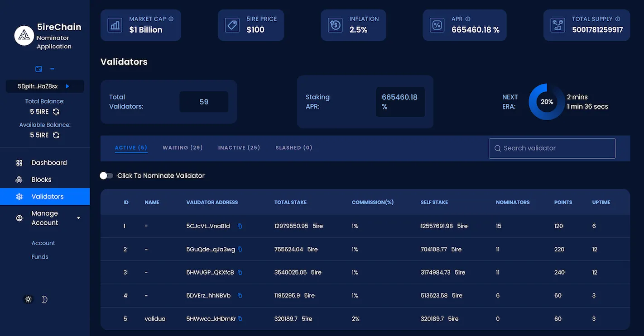Copy address 5HWUGP...QKXfcB
The width and height of the screenshot is (644, 336).
240,272
